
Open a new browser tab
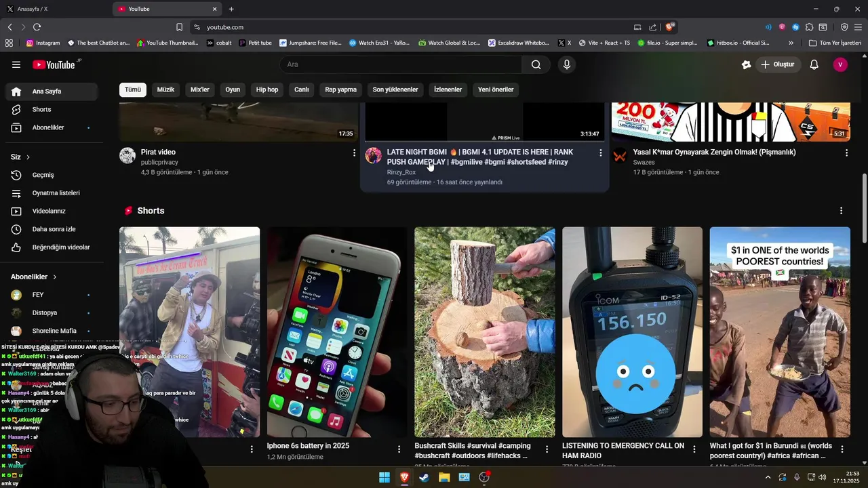coord(231,9)
